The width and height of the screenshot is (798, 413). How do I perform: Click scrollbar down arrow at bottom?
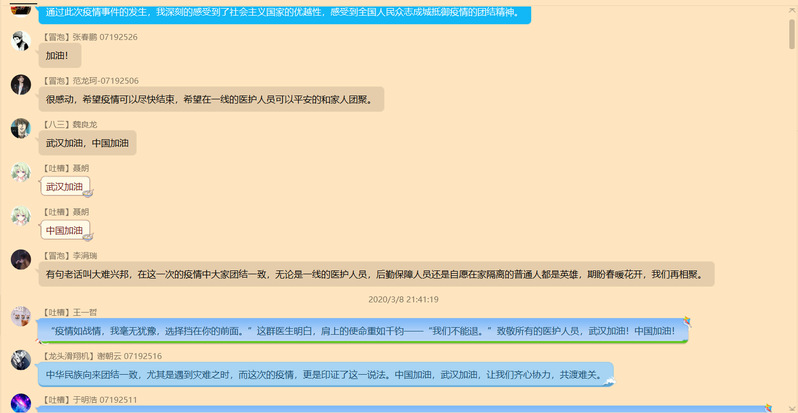791,407
